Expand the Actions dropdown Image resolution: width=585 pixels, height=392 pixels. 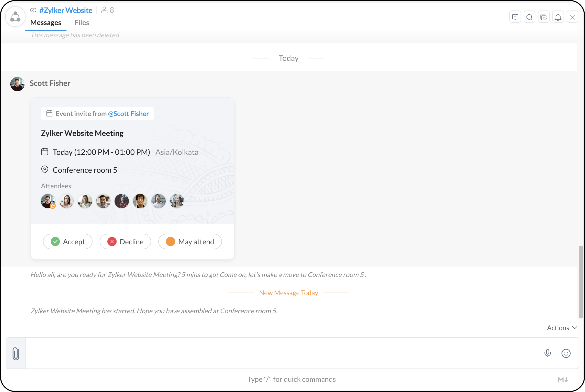click(562, 328)
